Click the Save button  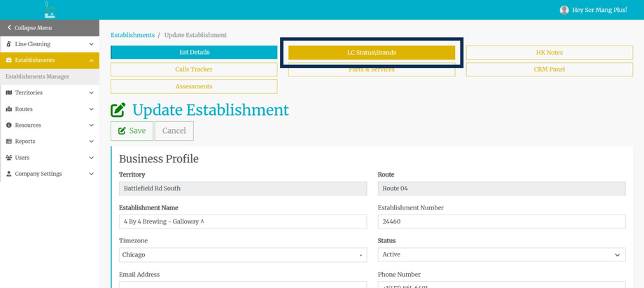(132, 131)
